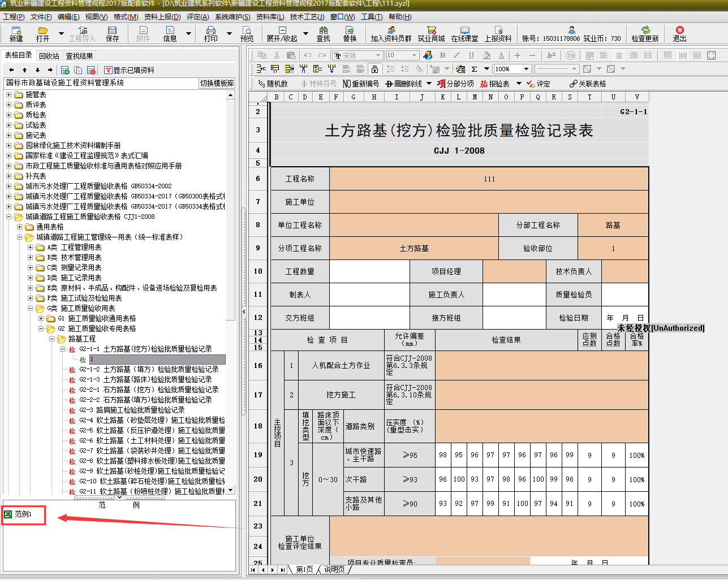Open the 系统维护(S) menu
The width and height of the screenshot is (728, 580).
coord(232,17)
